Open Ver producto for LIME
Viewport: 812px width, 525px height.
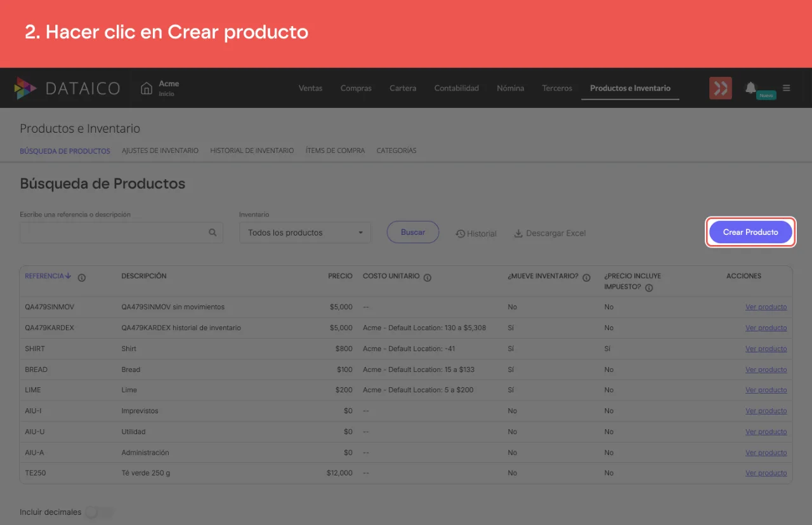[x=766, y=390]
